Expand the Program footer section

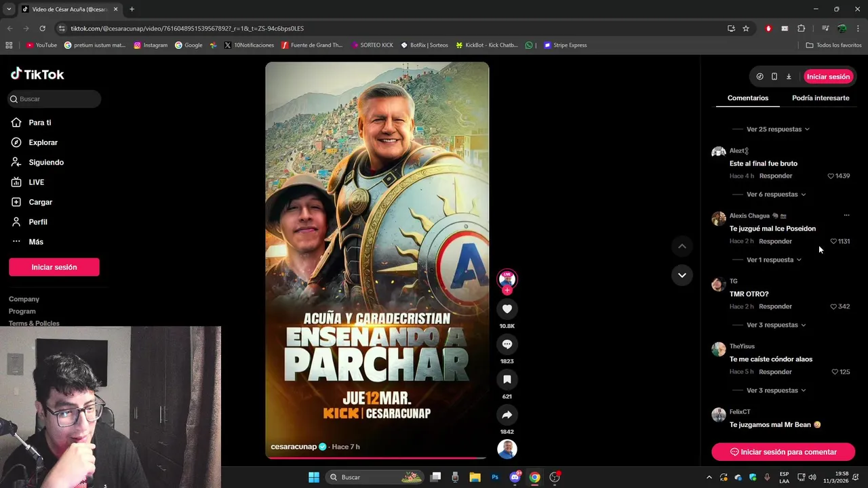click(22, 311)
